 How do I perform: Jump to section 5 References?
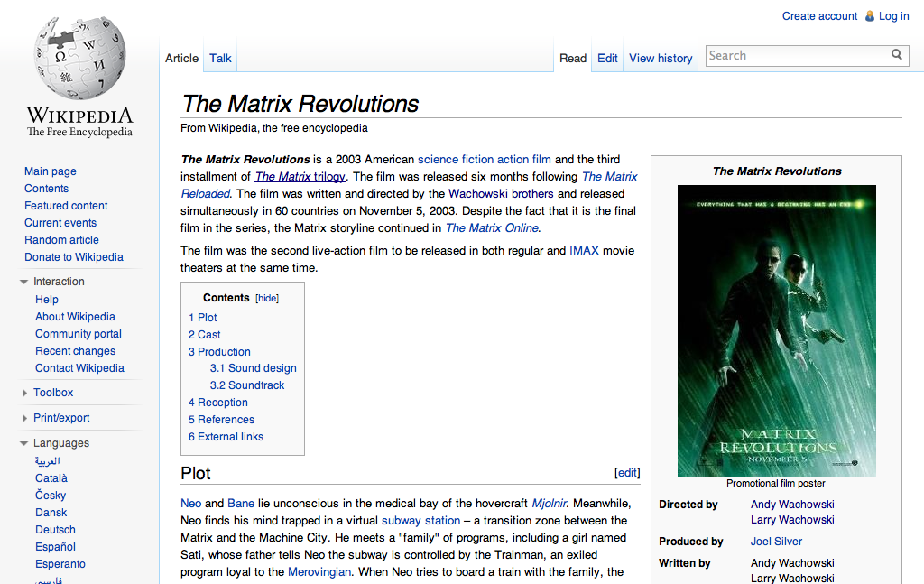[222, 420]
